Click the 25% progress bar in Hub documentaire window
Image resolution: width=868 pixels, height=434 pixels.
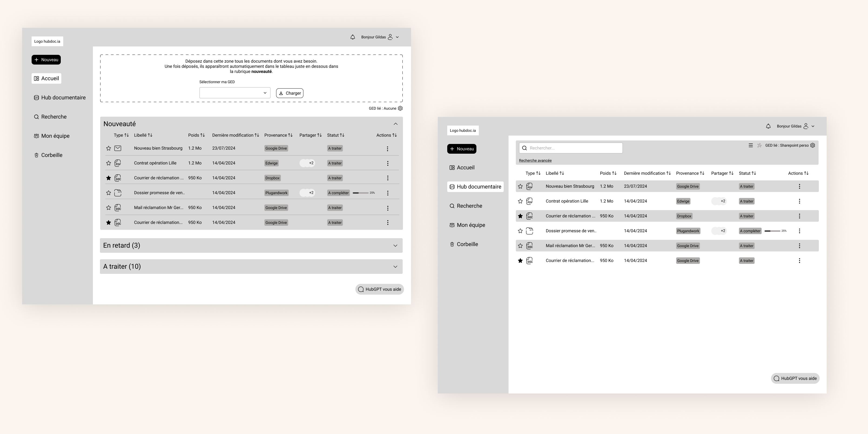pyautogui.click(x=772, y=231)
